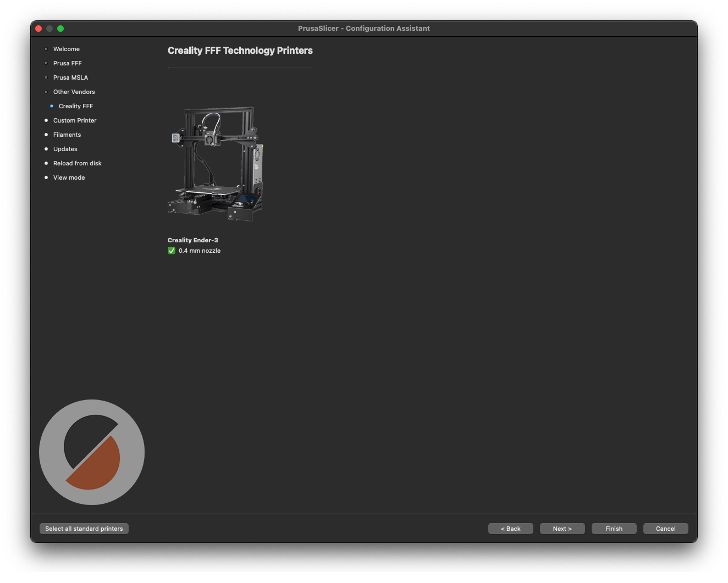
Task: Open the Prusa FFF page
Action: pyautogui.click(x=68, y=63)
